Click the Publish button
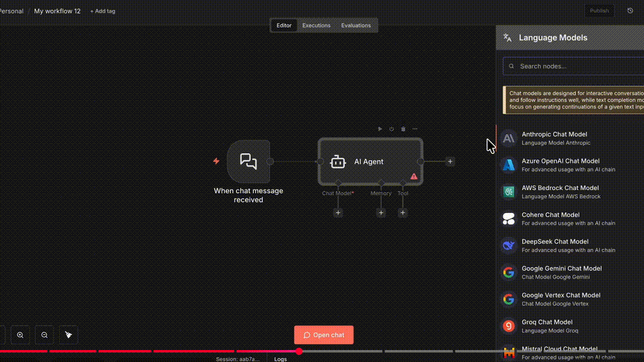This screenshot has height=362, width=644. coord(599,10)
